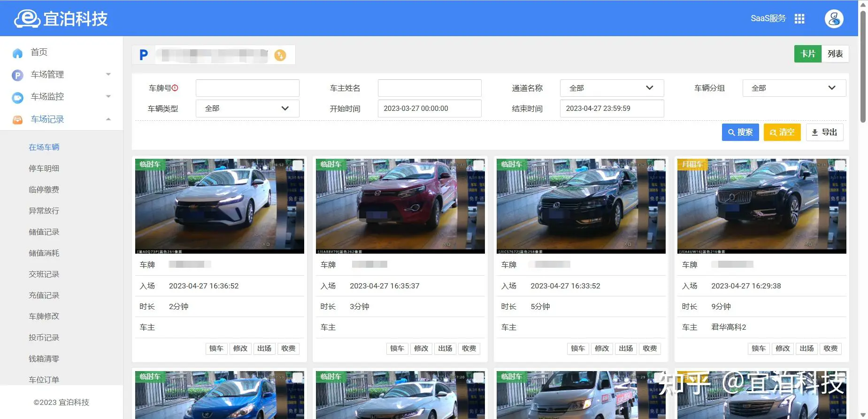
Task: Click the 宜泊科技 logo icon
Action: (27, 18)
